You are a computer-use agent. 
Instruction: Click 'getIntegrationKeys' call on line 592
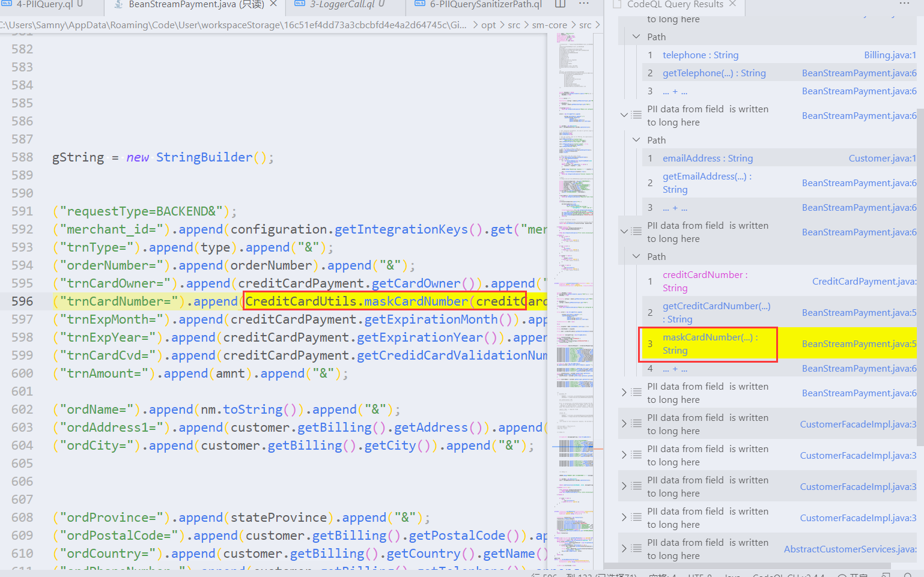coord(401,229)
